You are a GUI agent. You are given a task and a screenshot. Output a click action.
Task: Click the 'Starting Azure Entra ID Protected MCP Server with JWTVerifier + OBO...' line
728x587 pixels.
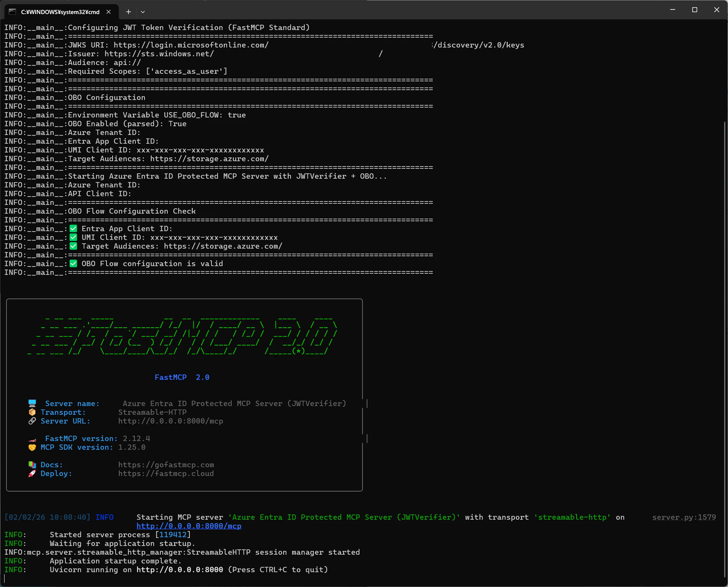(196, 176)
